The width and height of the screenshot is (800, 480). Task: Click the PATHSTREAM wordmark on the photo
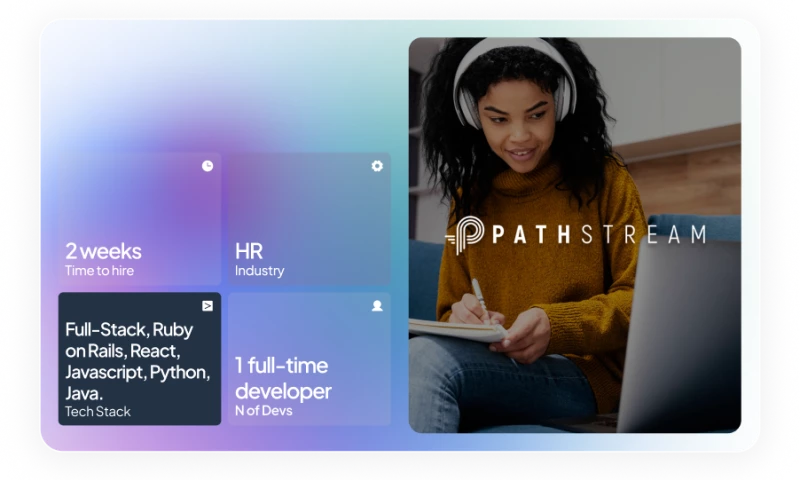[599, 235]
